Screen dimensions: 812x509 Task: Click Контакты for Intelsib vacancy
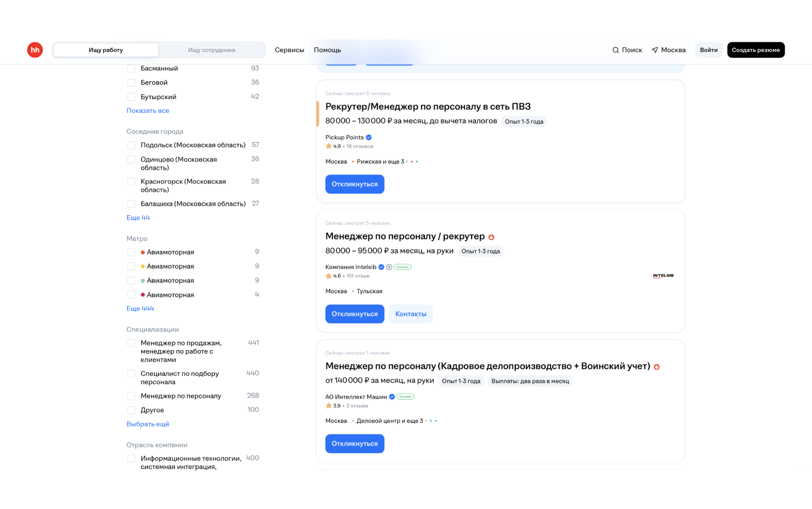tap(411, 314)
